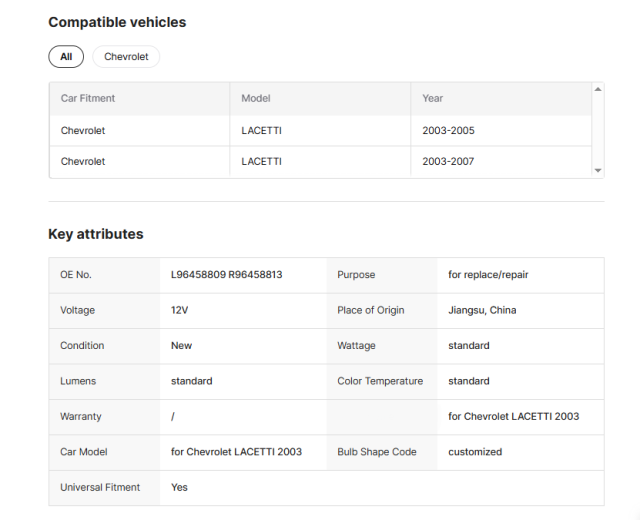Click the Bulb Shape Code label

pyautogui.click(x=377, y=452)
